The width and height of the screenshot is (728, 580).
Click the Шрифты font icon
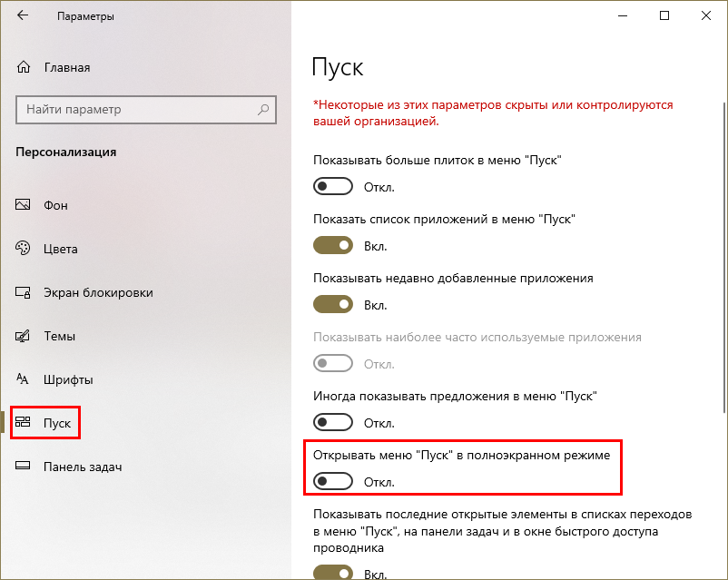(25, 379)
